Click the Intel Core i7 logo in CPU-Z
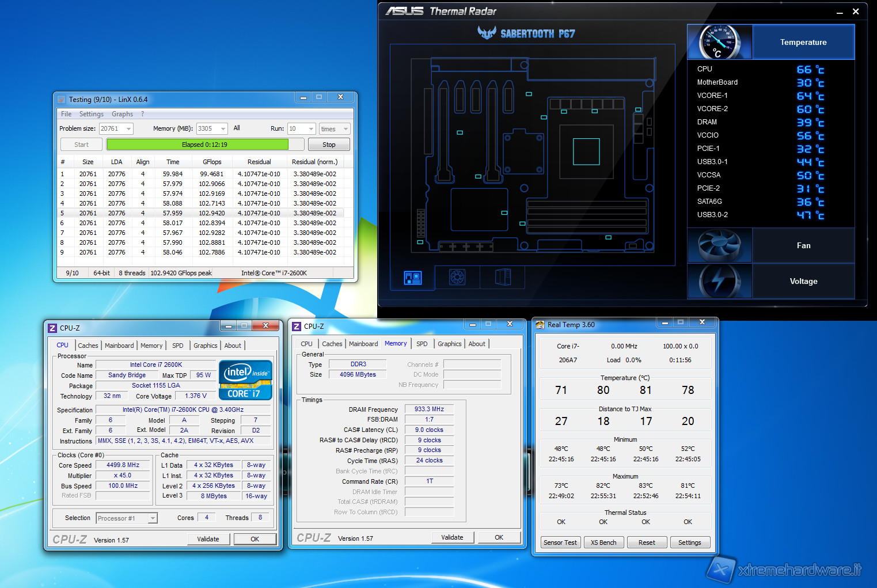The width and height of the screenshot is (877, 588). (245, 380)
